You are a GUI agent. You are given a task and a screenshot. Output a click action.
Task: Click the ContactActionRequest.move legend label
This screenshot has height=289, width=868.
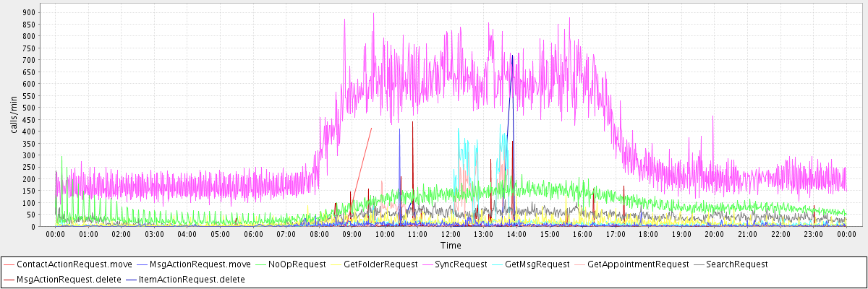point(74,264)
